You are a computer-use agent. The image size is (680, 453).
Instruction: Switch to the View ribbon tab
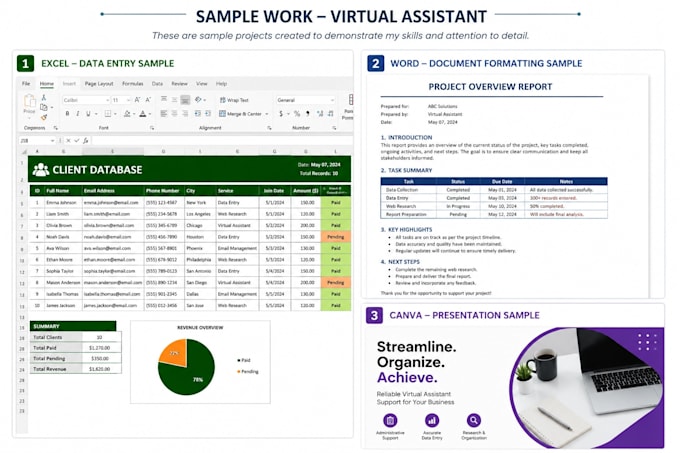click(202, 84)
